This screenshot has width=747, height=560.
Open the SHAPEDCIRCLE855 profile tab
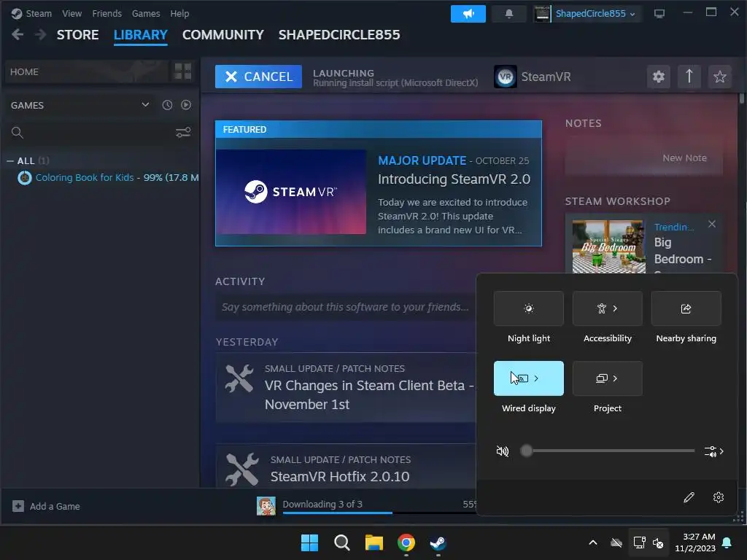pos(339,35)
